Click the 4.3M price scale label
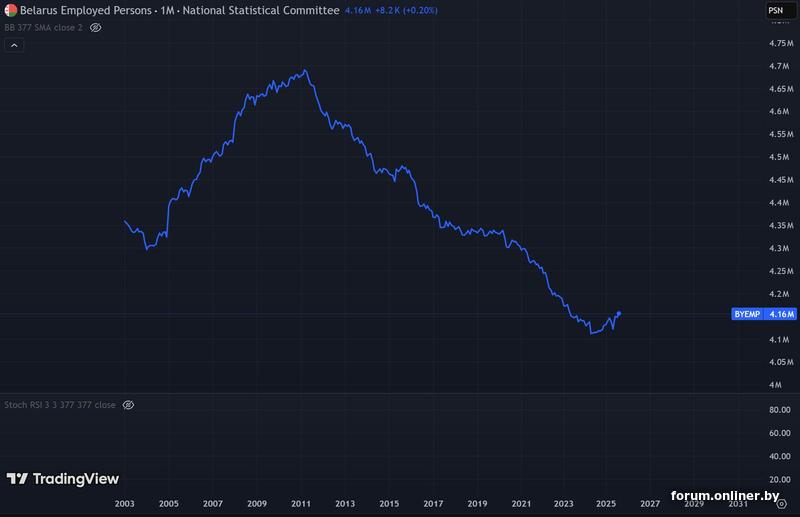Viewport: 800px width, 517px height. pyautogui.click(x=779, y=248)
